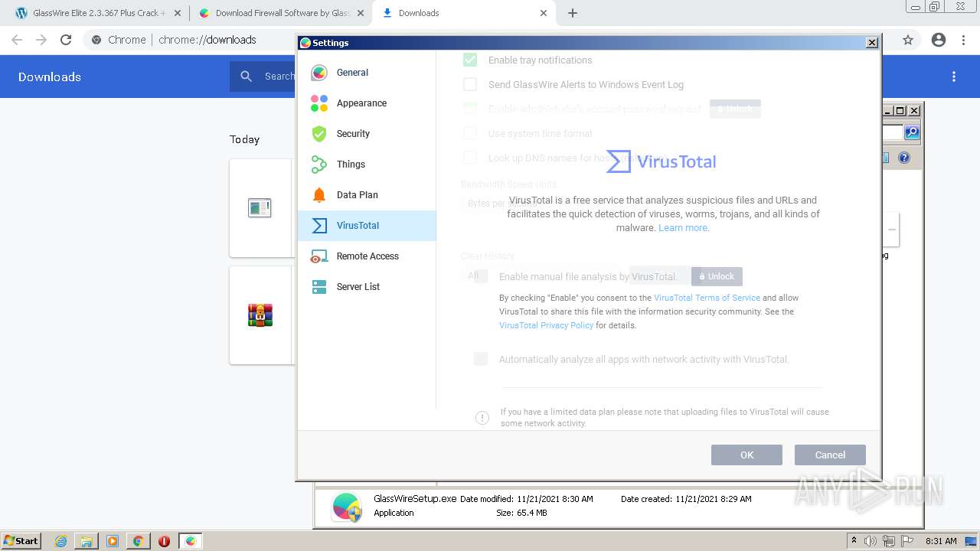
Task: Toggle automatically analyze all apps with VirusTotal
Action: pyautogui.click(x=481, y=359)
